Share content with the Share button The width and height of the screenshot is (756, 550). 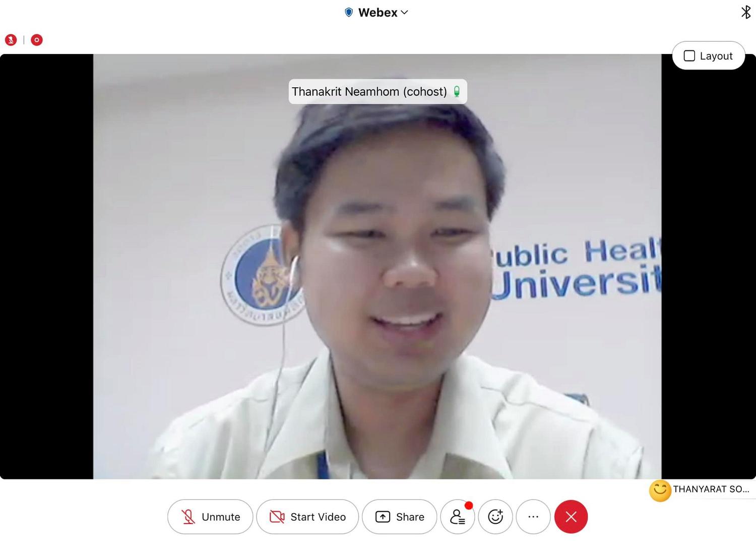(400, 517)
